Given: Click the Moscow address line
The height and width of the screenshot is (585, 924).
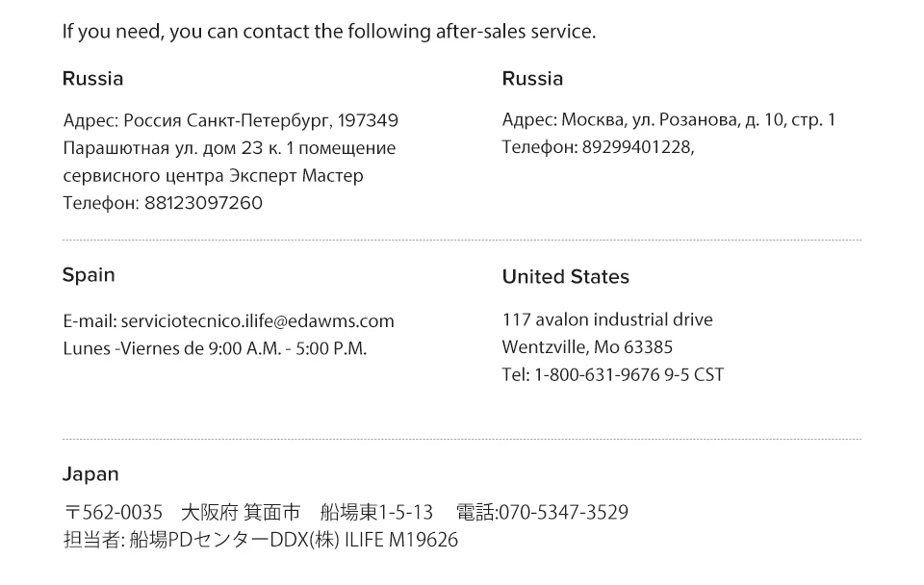Looking at the screenshot, I should point(669,119).
